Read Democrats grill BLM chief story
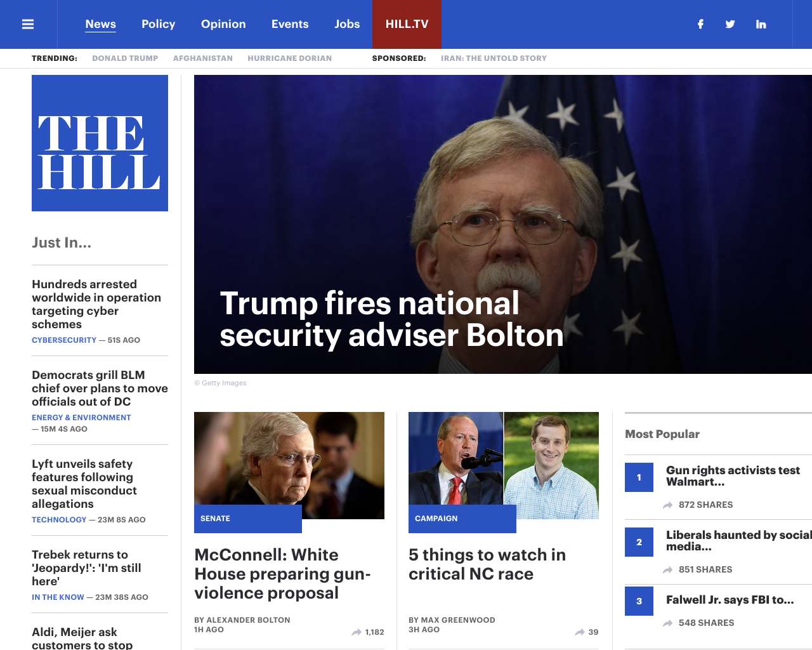Viewport: 812px width, 650px height. [100, 388]
